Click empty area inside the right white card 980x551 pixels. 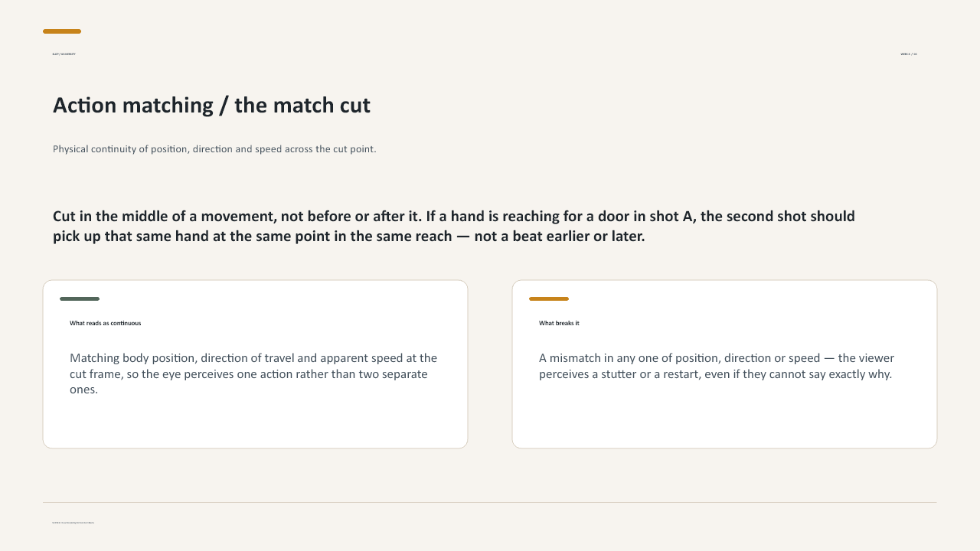(x=724, y=417)
